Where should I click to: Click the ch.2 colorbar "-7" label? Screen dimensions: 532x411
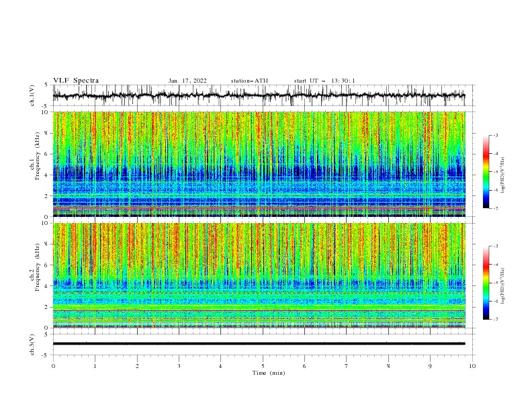coord(495,320)
